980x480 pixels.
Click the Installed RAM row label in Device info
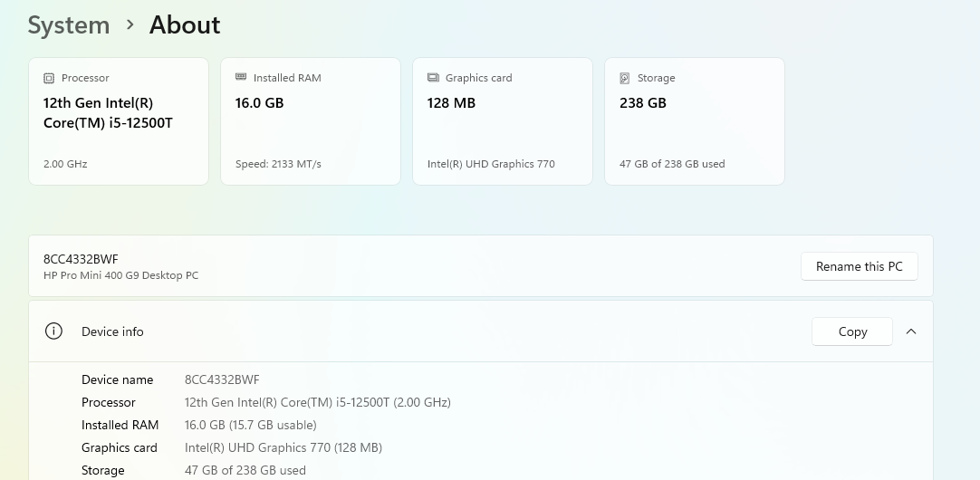[x=120, y=425]
